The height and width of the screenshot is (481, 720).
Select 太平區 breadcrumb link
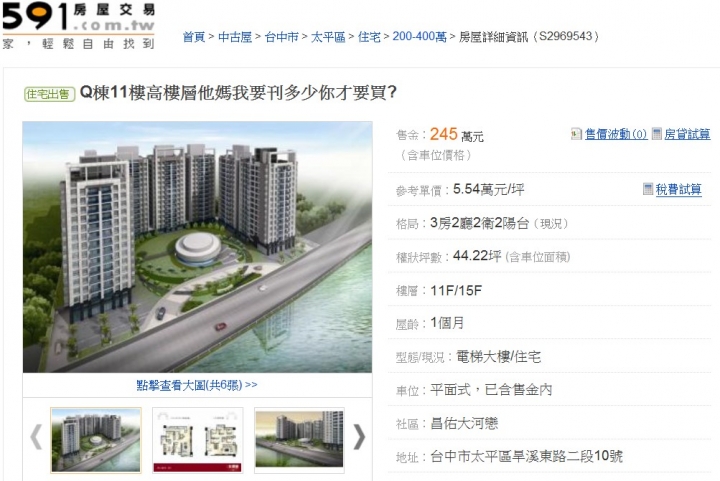(x=328, y=37)
